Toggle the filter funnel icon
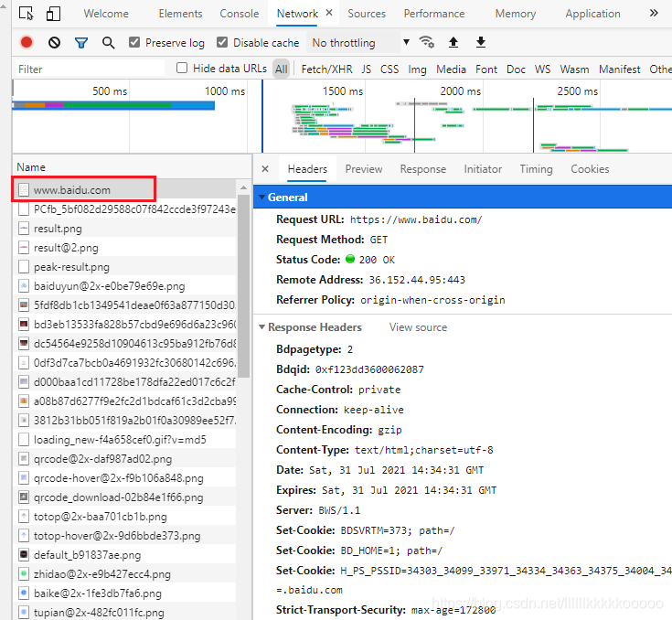672x620 pixels. click(x=81, y=42)
